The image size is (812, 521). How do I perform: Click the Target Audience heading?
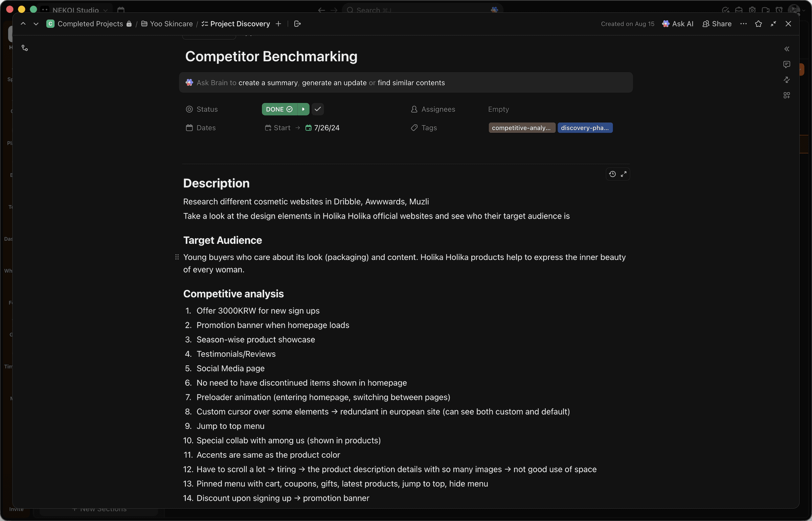coord(223,240)
